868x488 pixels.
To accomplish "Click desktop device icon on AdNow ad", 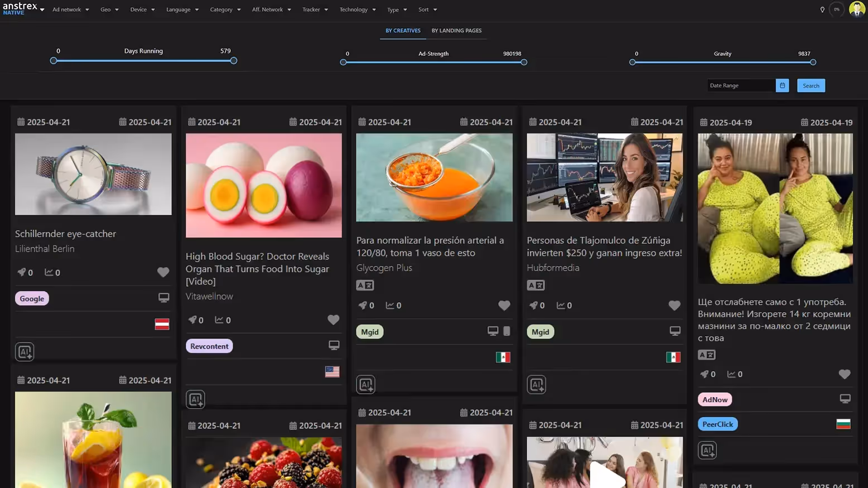I will (x=845, y=398).
